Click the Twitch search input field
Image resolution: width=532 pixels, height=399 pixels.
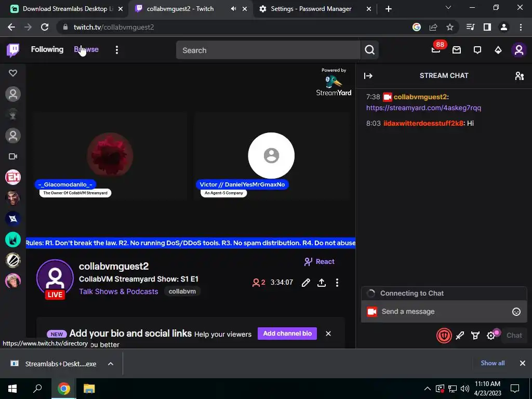click(268, 50)
